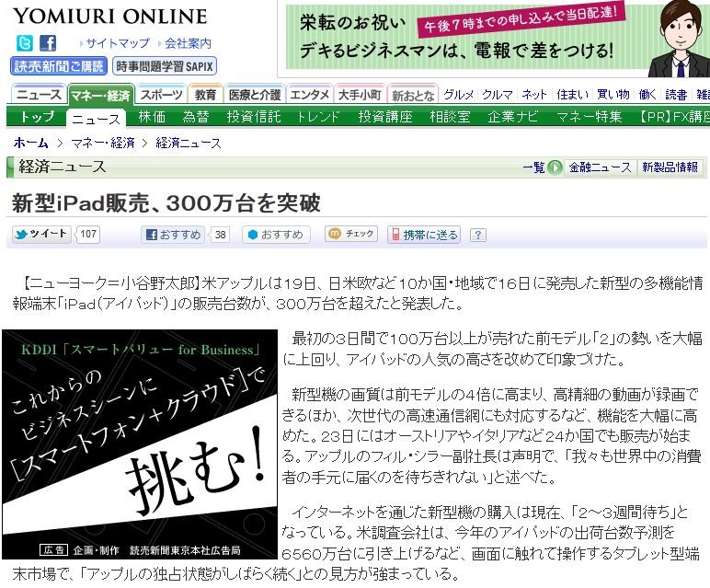Open マネー特集 in green submenu
The height and width of the screenshot is (588, 710).
click(589, 117)
